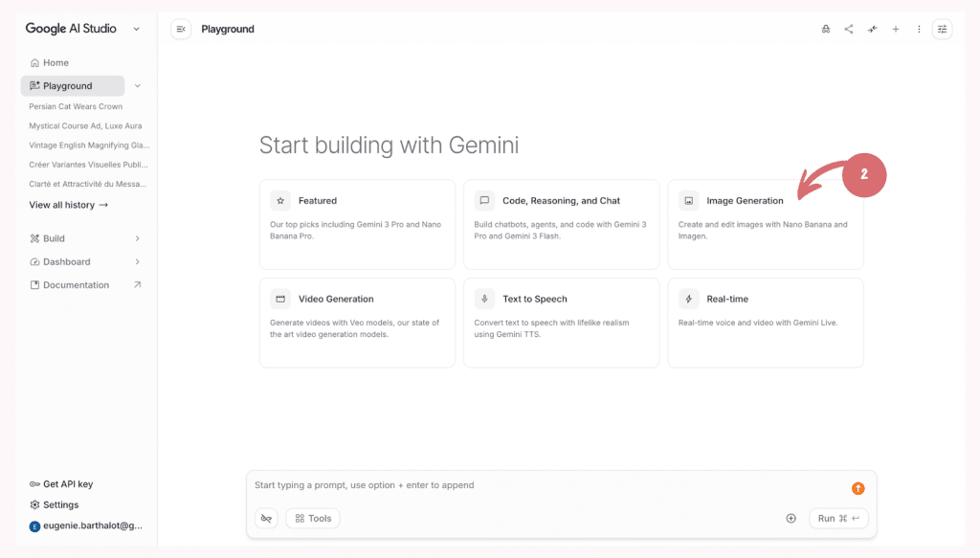Click the compare mode icon
Viewport: 980px width, 558px height.
coord(873,29)
